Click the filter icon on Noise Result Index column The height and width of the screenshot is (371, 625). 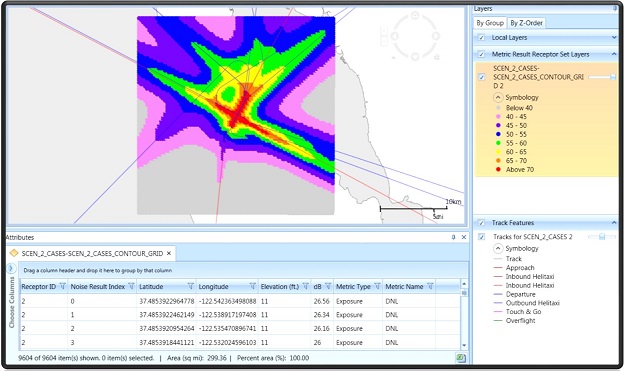pyautogui.click(x=132, y=286)
